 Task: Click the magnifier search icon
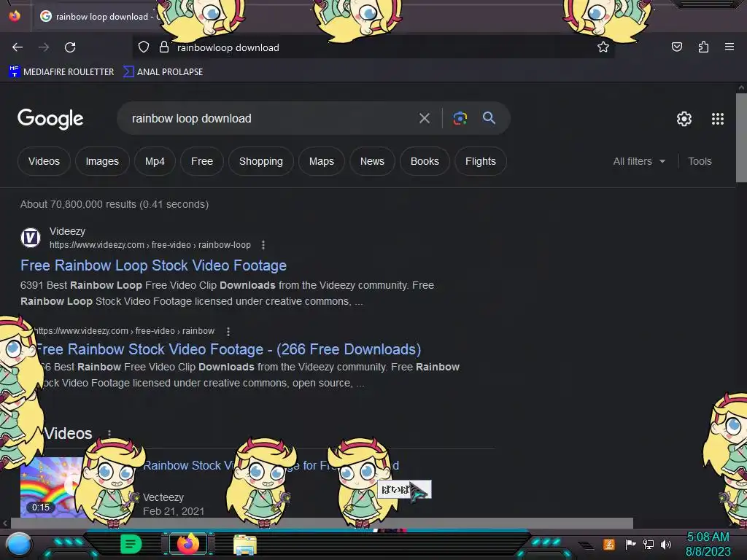489,117
